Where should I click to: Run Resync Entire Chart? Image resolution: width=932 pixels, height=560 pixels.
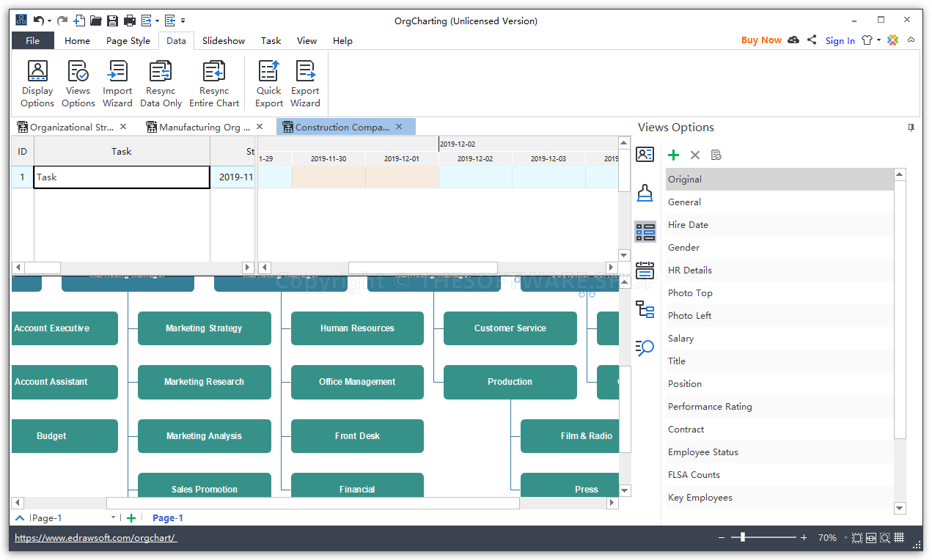(213, 82)
